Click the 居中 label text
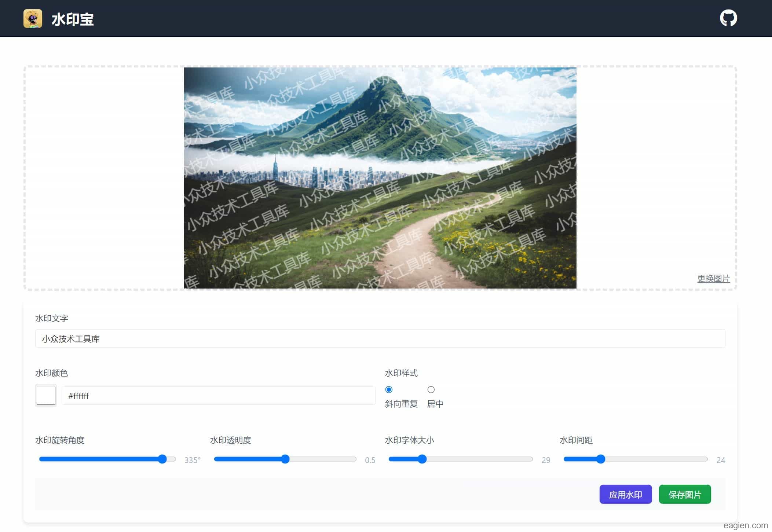The height and width of the screenshot is (532, 772). 435,404
